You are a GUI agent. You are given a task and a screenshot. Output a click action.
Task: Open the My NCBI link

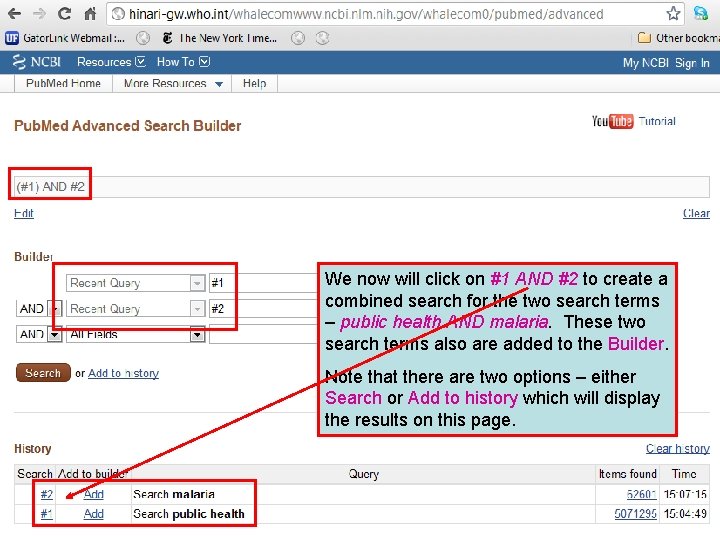pyautogui.click(x=645, y=62)
